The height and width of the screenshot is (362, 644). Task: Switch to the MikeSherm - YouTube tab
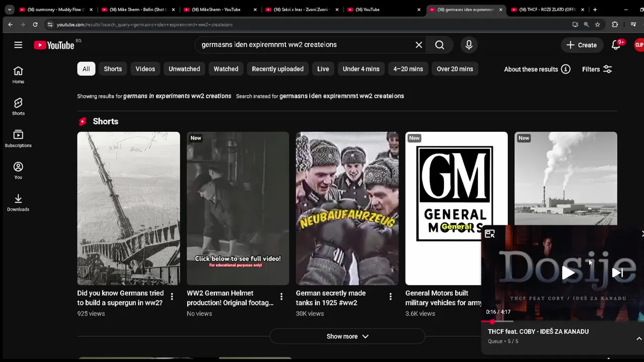coord(219,10)
